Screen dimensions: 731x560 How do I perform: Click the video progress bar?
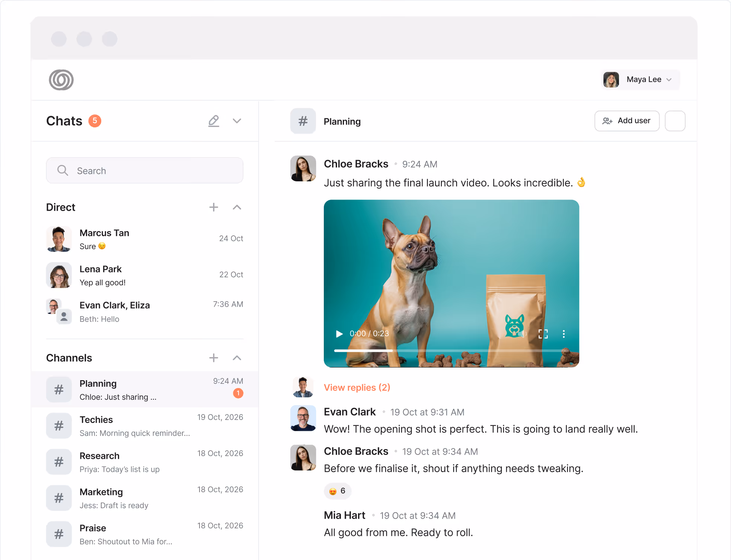click(451, 350)
